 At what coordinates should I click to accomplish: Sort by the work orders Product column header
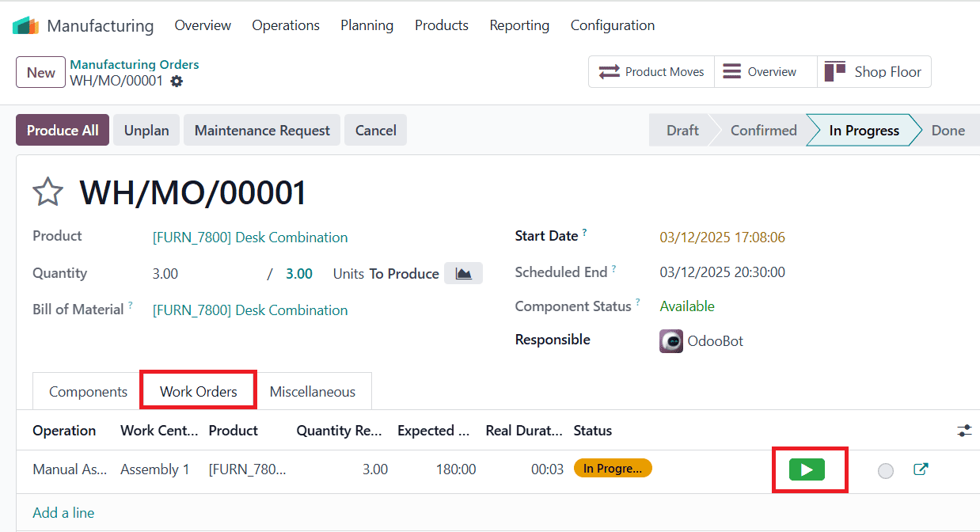point(234,431)
